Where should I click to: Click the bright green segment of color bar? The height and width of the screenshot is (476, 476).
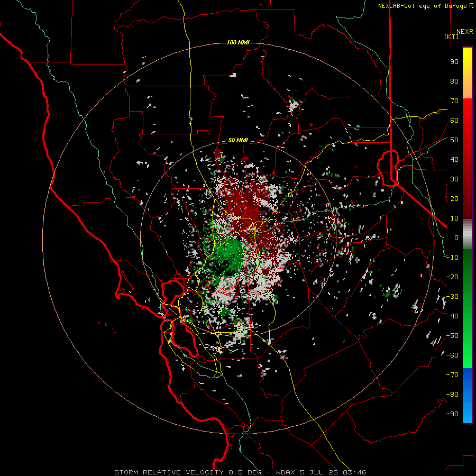coord(467,309)
